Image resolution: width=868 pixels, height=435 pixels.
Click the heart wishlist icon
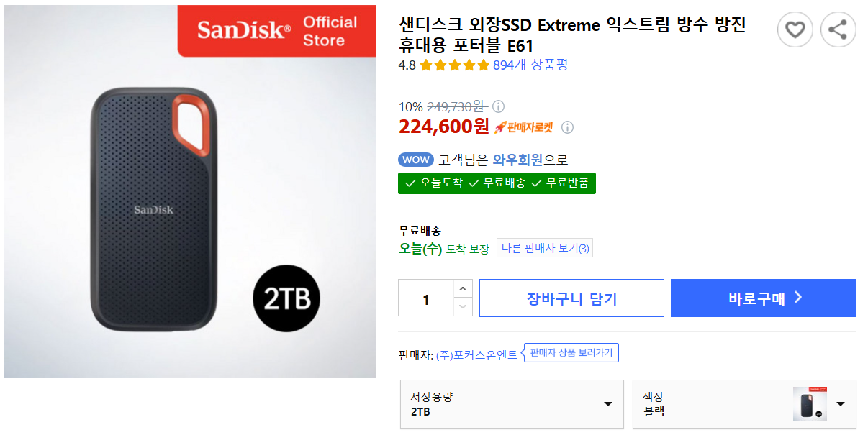coord(795,30)
